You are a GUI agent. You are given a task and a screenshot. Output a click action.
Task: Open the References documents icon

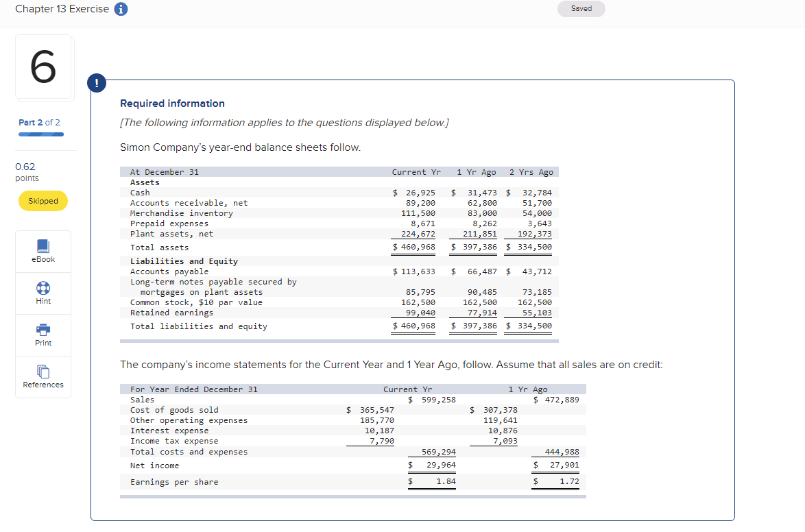[43, 372]
